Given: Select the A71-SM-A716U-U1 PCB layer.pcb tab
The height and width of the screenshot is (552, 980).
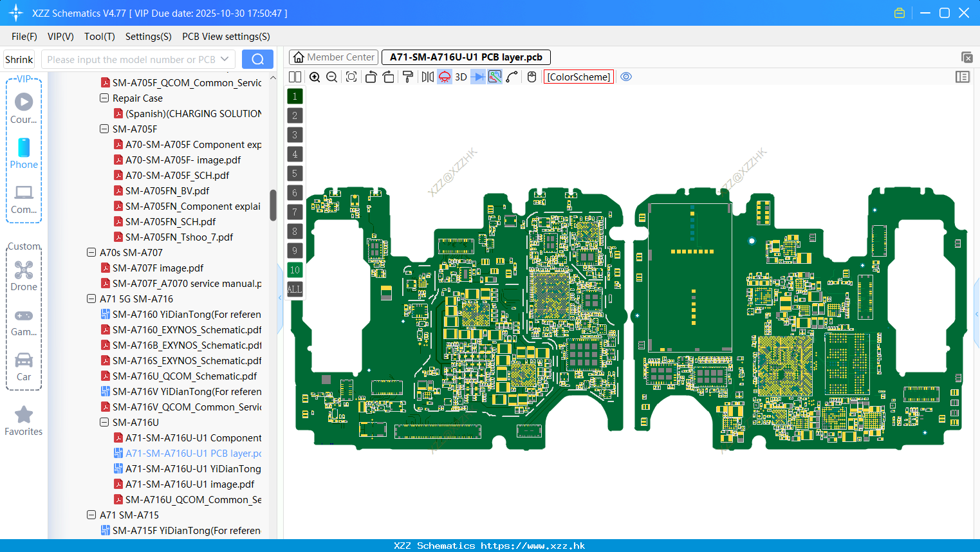Looking at the screenshot, I should (x=467, y=57).
